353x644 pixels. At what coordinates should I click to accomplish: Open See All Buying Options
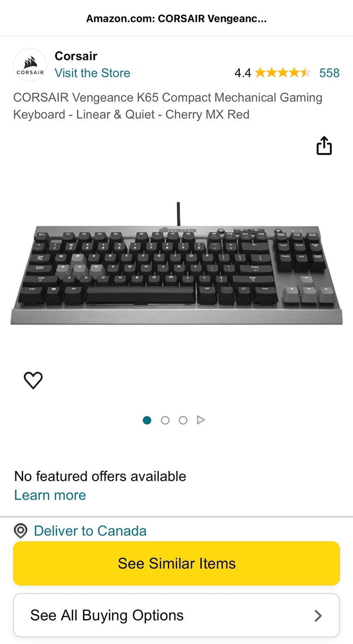tap(176, 615)
